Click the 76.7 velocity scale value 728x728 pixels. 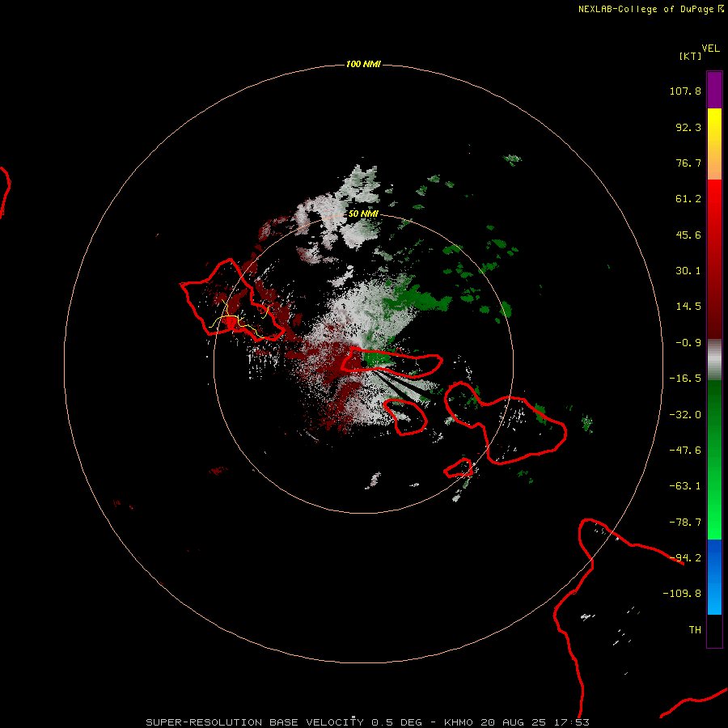[x=688, y=163]
